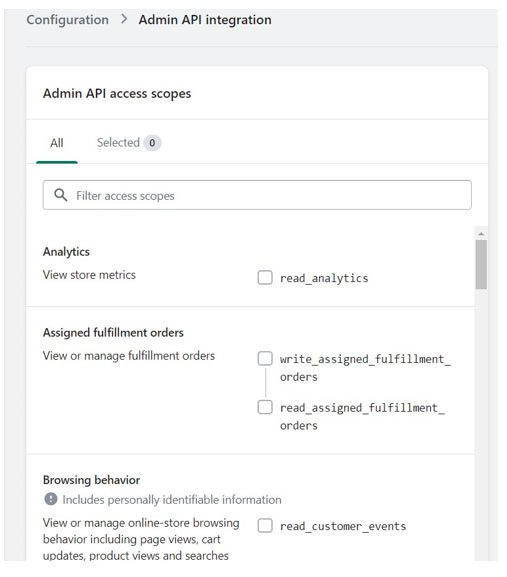Open the Configuration breadcrumb link

tap(67, 20)
